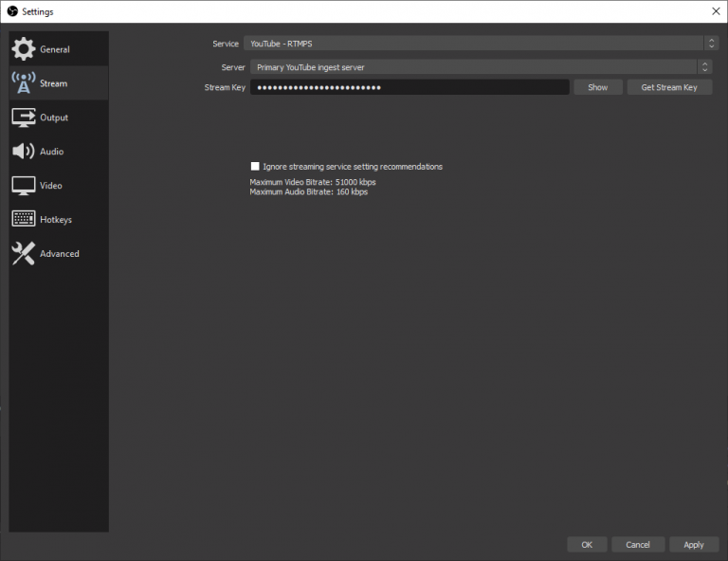The height and width of the screenshot is (561, 728).
Task: Switch to the Audio settings tab label
Action: pyautogui.click(x=52, y=152)
